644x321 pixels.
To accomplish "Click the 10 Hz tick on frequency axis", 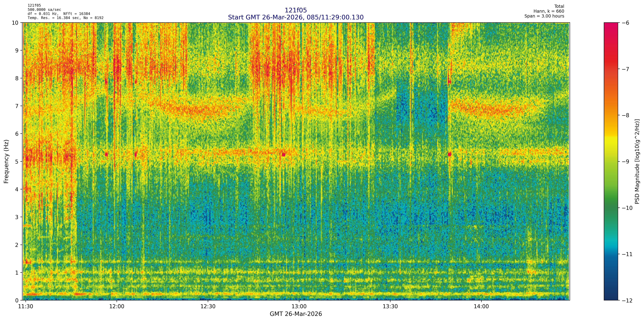I will 15,23.
